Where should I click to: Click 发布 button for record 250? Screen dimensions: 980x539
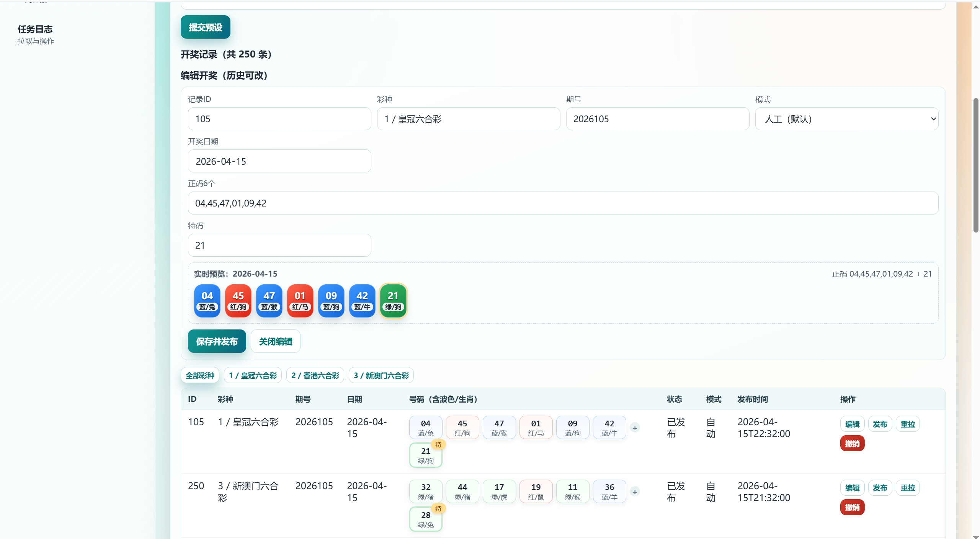(880, 488)
